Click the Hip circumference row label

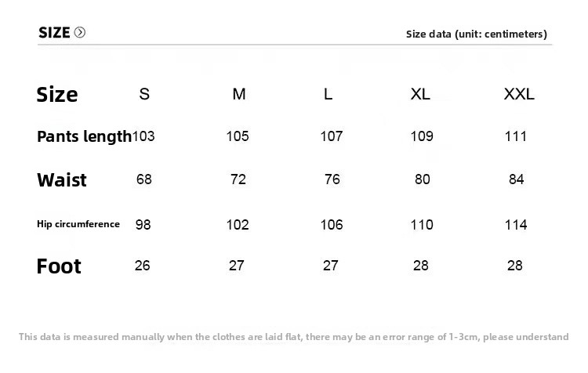(x=78, y=224)
